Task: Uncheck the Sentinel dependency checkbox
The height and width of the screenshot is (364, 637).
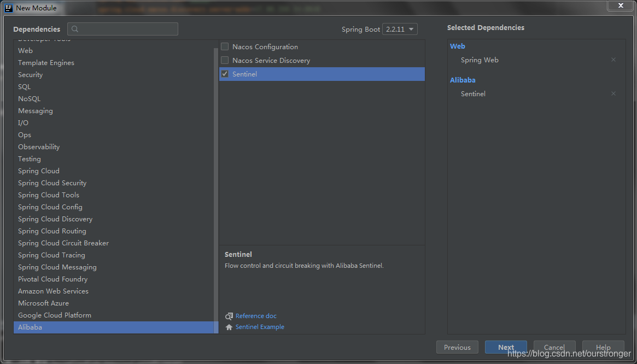Action: pyautogui.click(x=225, y=74)
